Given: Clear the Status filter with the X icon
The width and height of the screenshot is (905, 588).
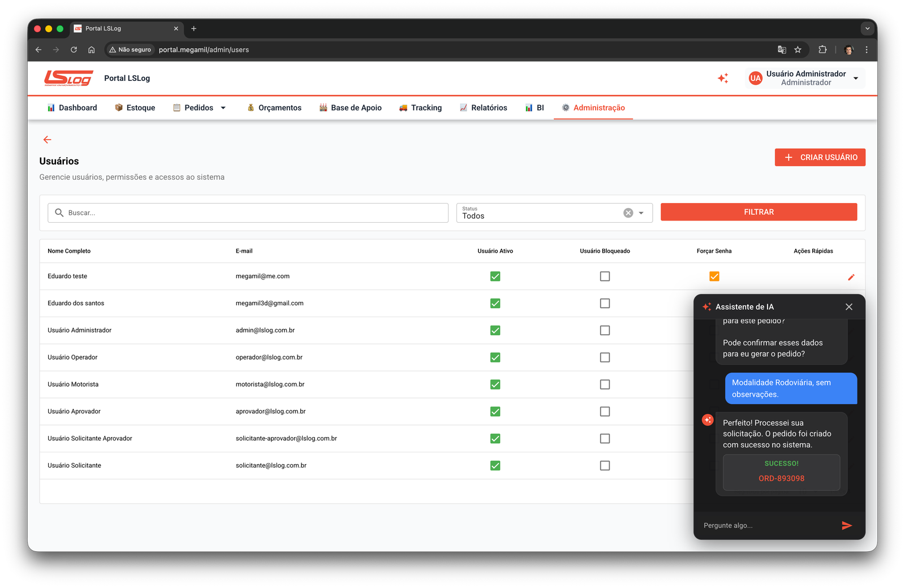Looking at the screenshot, I should point(628,213).
